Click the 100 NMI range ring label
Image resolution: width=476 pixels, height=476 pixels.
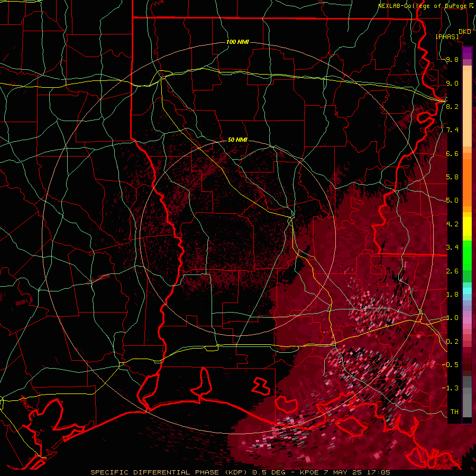pyautogui.click(x=237, y=42)
